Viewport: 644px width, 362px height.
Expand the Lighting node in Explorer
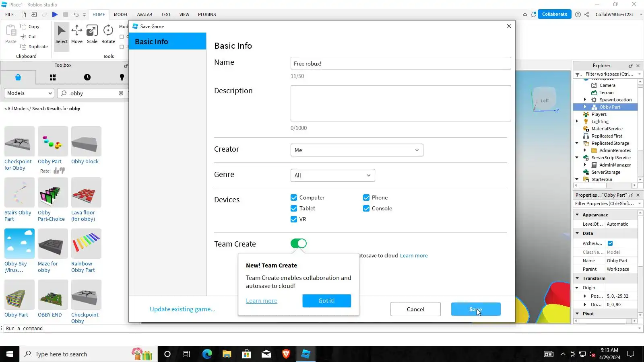(x=577, y=121)
